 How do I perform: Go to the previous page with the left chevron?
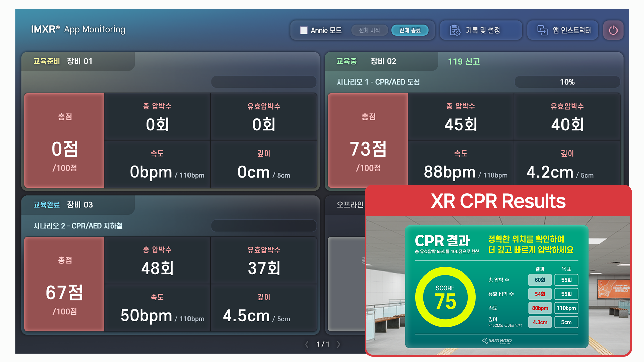coord(307,344)
